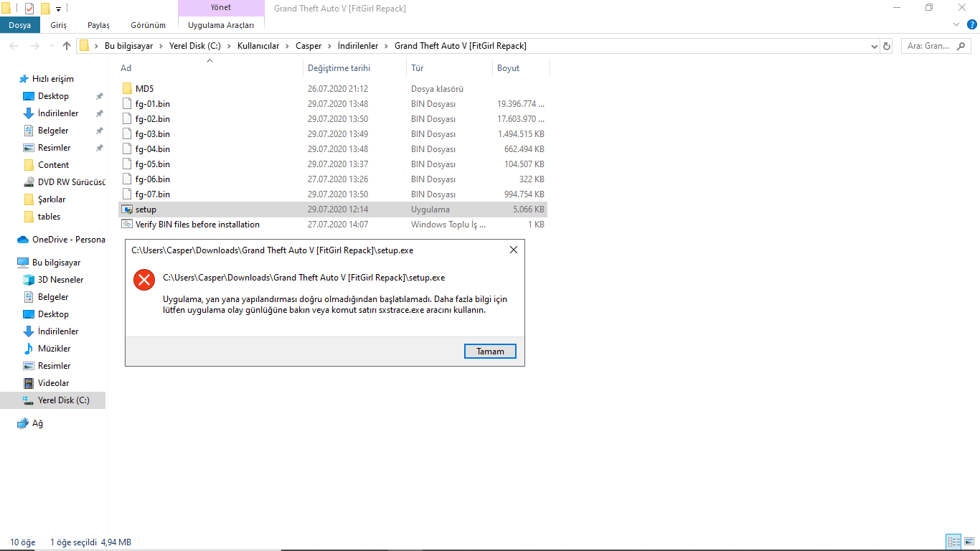This screenshot has width=980, height=551.
Task: Click the OneDrive cloud icon
Action: [23, 240]
